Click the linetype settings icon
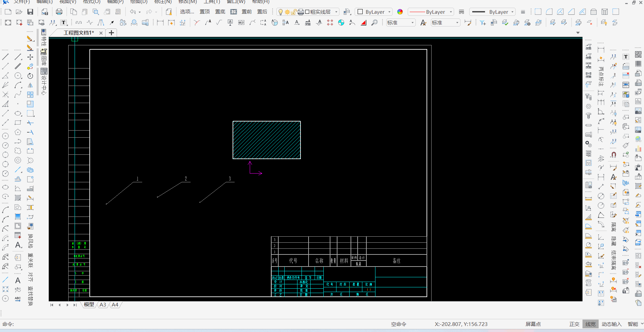644x332 pixels. (461, 12)
